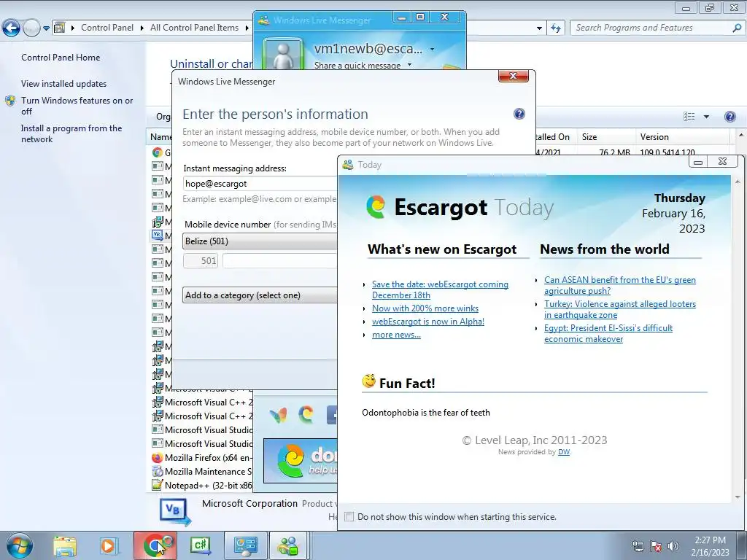
Task: Click the taskbar clock showing 2:27 PM
Action: click(710, 545)
